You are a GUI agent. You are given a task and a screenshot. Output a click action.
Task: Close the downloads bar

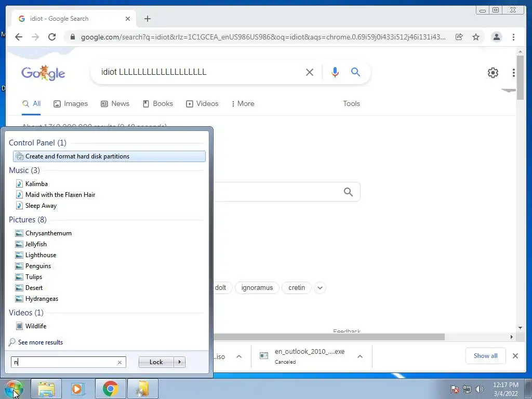tap(515, 356)
